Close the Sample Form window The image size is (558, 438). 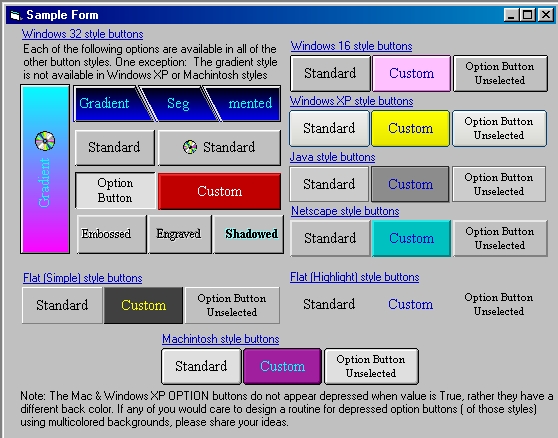545,15
